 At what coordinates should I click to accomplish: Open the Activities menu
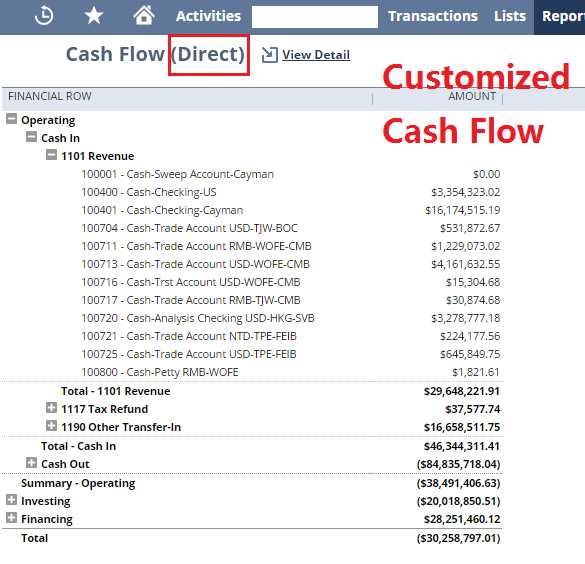pos(208,16)
